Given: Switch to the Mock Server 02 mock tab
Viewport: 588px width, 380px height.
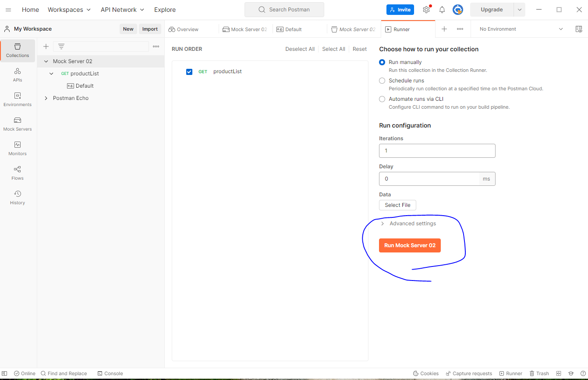Looking at the screenshot, I should [245, 29].
